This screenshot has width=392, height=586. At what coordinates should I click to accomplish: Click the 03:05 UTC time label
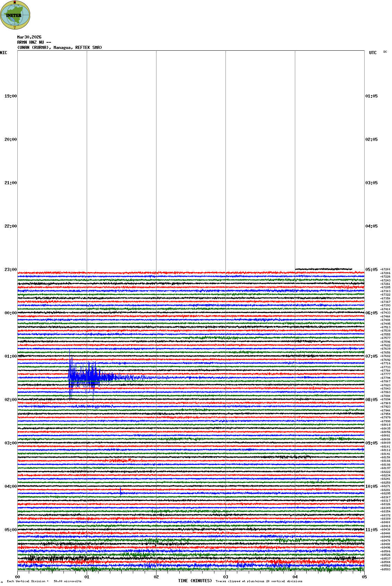(371, 183)
